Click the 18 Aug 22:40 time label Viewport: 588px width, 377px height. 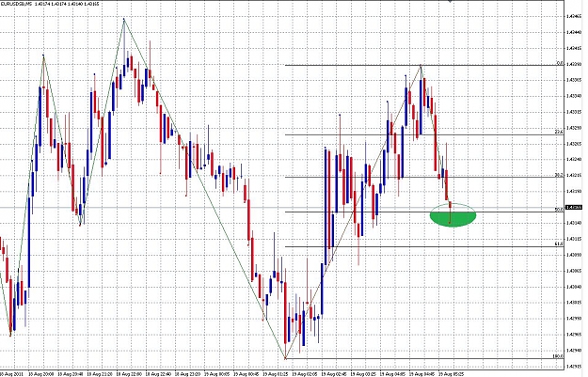click(158, 374)
